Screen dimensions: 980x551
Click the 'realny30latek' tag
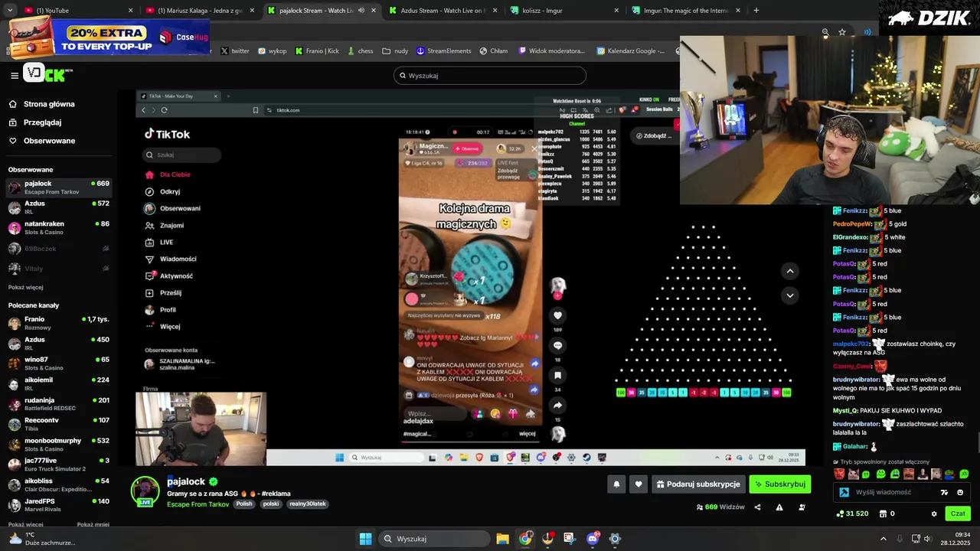click(308, 504)
